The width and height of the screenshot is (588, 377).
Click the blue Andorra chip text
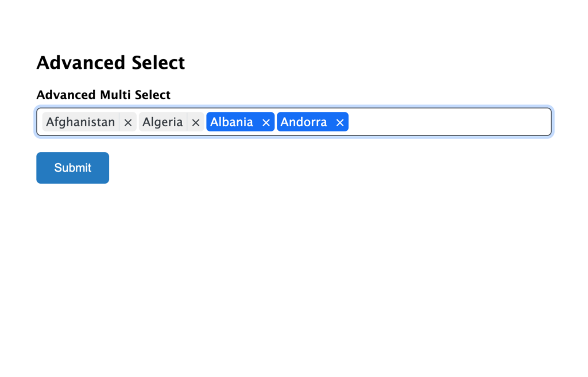click(304, 122)
